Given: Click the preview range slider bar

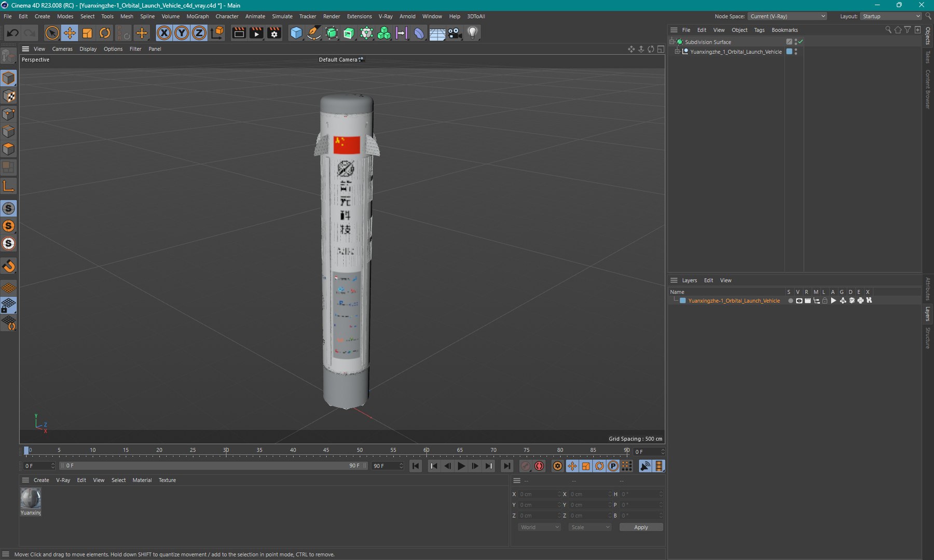Looking at the screenshot, I should pyautogui.click(x=213, y=466).
